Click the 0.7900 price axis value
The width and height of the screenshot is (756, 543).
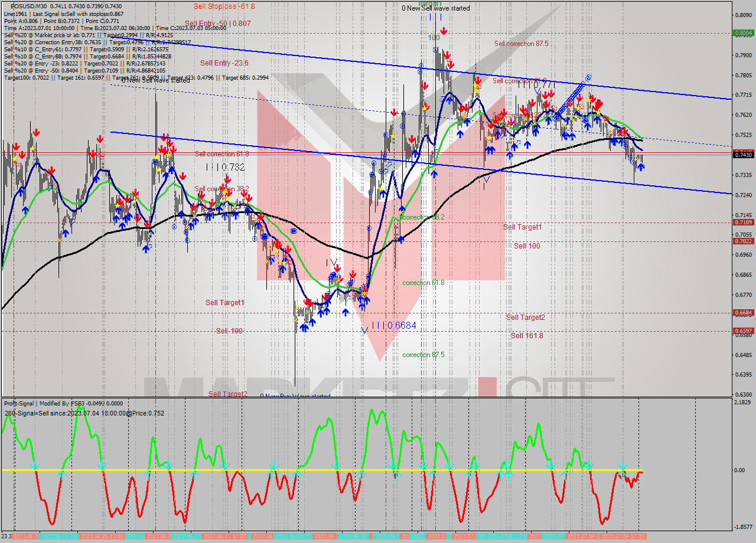coord(744,55)
